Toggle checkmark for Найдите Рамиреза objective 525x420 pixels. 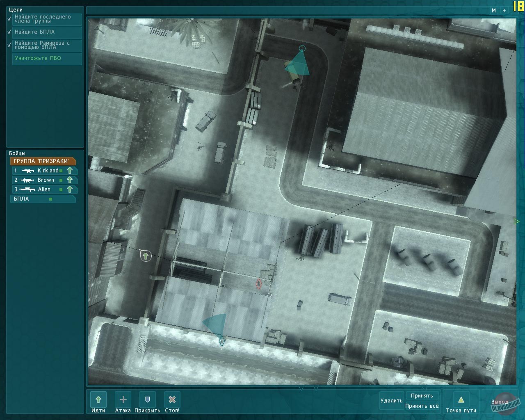point(9,45)
